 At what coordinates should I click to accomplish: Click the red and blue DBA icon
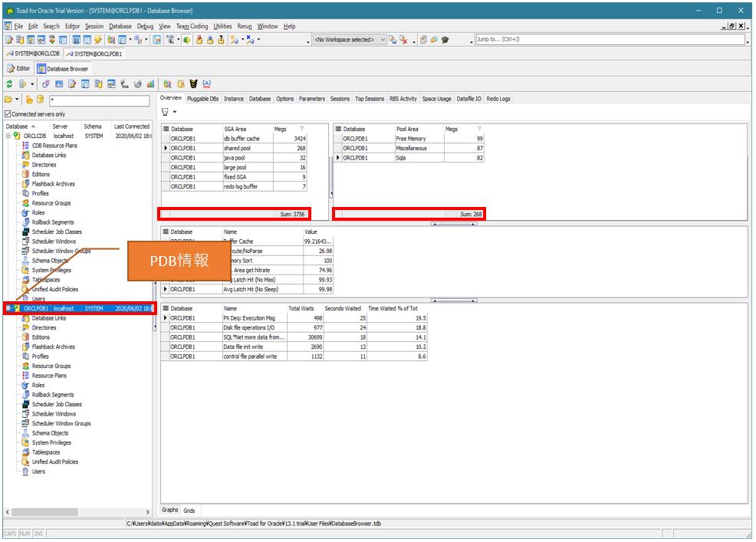tap(207, 84)
